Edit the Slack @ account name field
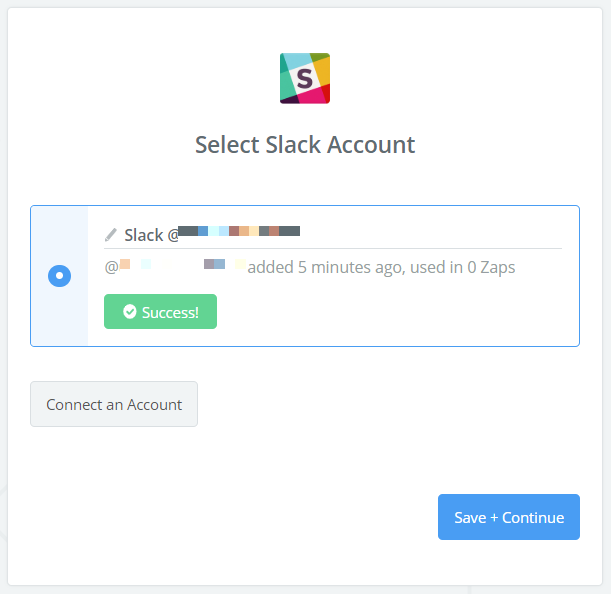Viewport: 611px width, 594px height. click(332, 235)
